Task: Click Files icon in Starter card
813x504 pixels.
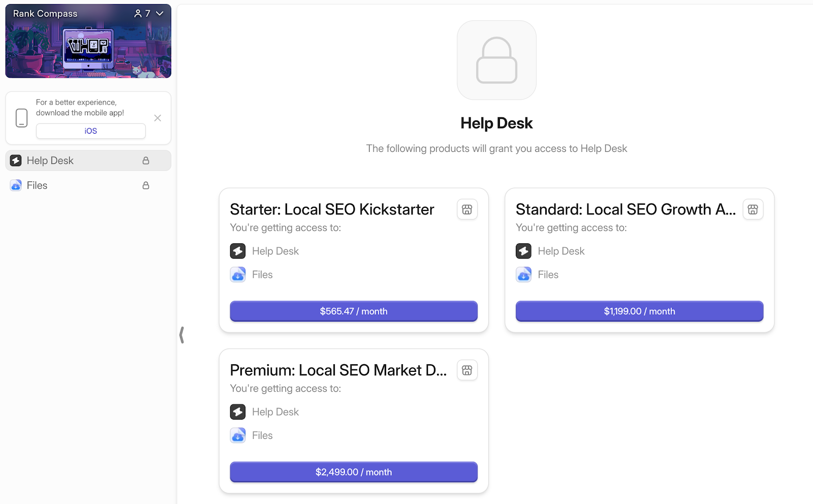Action: tap(238, 274)
